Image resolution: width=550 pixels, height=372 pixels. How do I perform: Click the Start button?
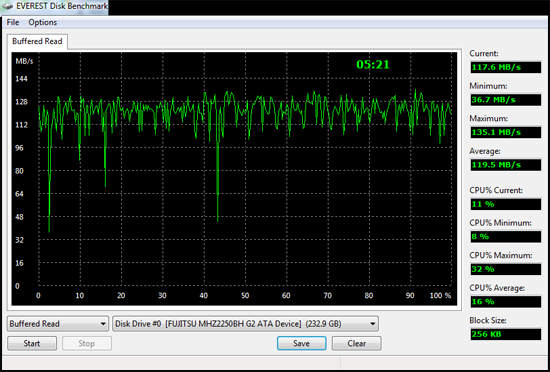coord(32,343)
